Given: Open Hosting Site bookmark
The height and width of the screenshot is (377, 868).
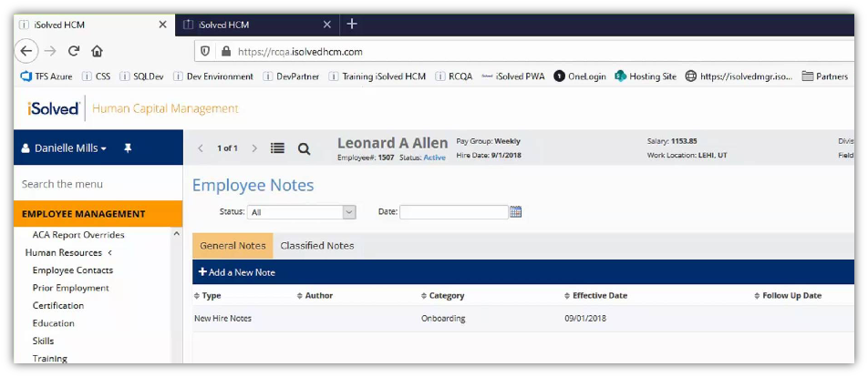Looking at the screenshot, I should (646, 76).
